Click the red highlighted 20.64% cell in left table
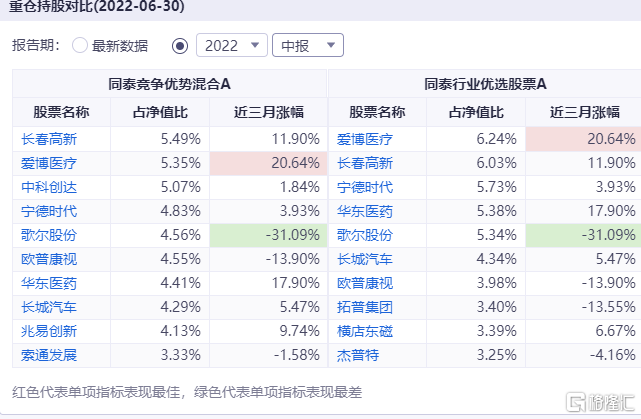The width and height of the screenshot is (641, 419). click(x=268, y=162)
